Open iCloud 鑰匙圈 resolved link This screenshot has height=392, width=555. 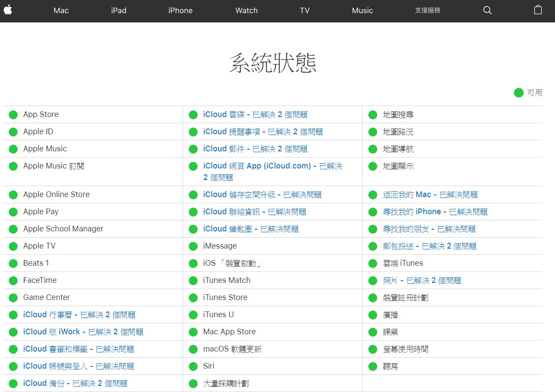click(x=251, y=229)
